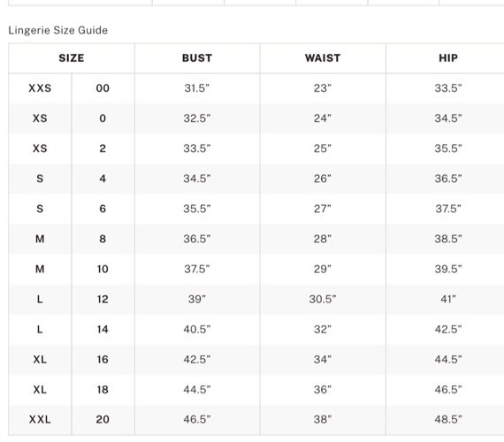Select waist measurement 29"
This screenshot has height=442, width=504.
click(x=323, y=269)
